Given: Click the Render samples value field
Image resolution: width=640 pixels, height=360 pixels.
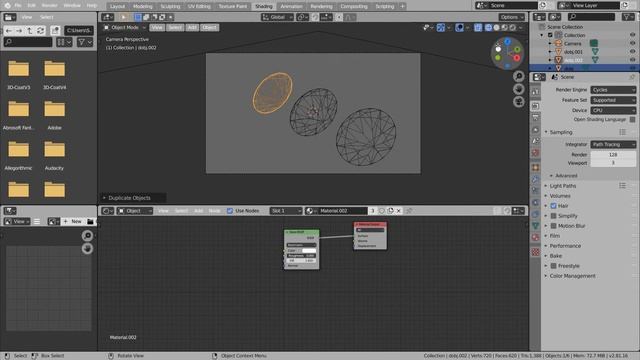Looking at the screenshot, I should click(613, 155).
